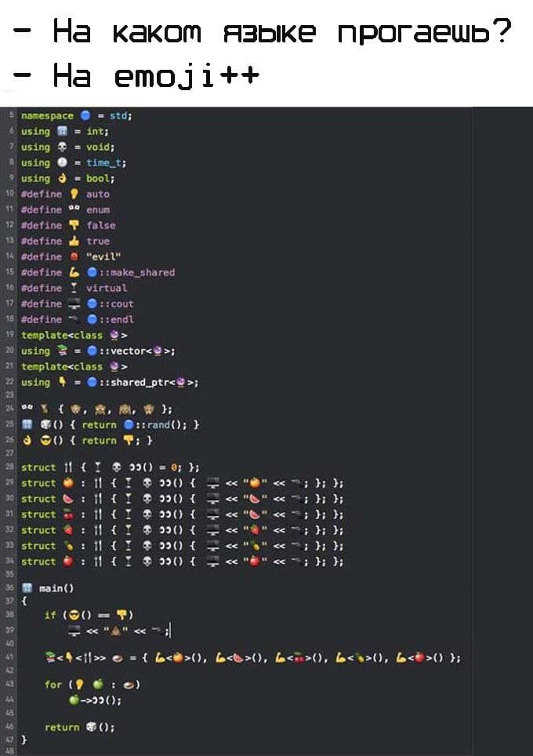
Task: Select the lightbulb emoji defined as auto
Action: (x=74, y=194)
